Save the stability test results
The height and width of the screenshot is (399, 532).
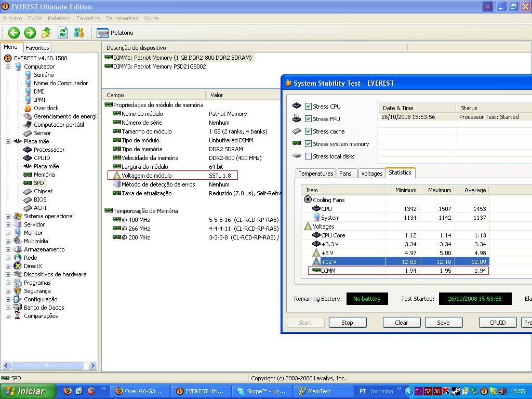coord(444,323)
